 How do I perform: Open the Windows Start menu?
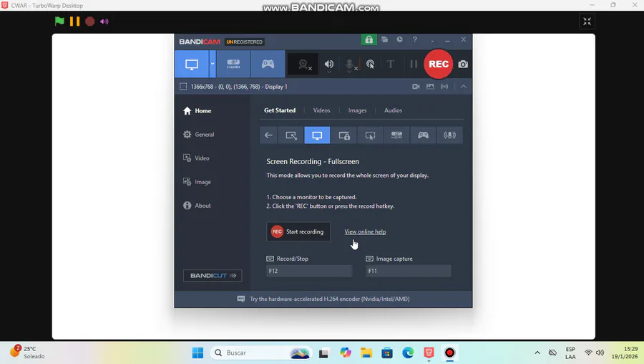197,353
